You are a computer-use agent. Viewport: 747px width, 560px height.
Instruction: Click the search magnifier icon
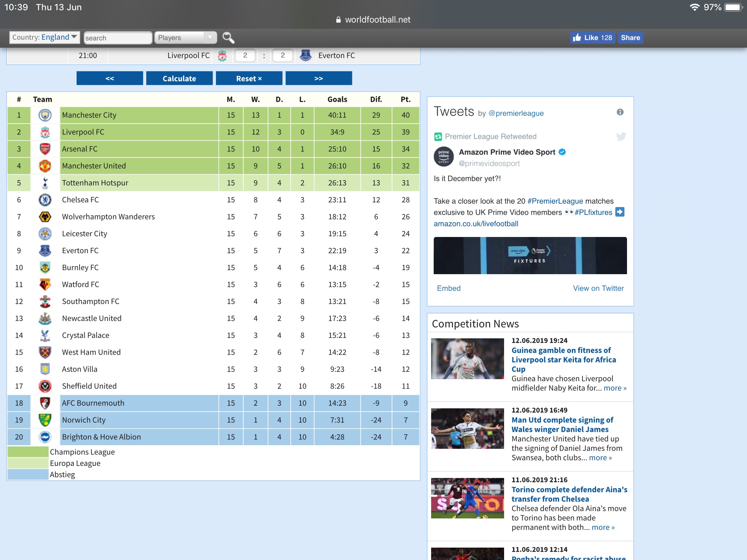click(228, 38)
